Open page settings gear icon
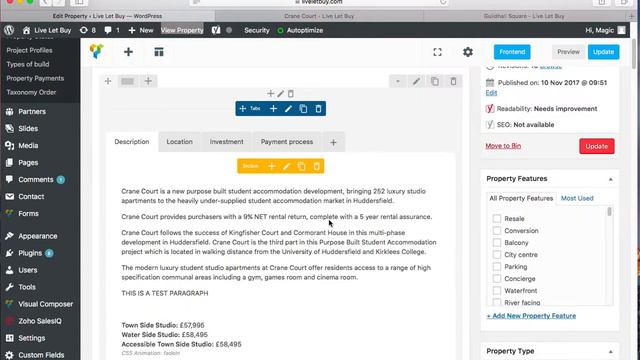The height and width of the screenshot is (360, 640). (x=468, y=52)
